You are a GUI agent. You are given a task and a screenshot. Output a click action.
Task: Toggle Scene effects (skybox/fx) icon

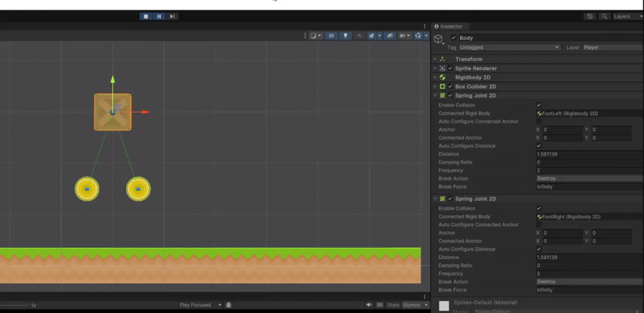click(372, 35)
